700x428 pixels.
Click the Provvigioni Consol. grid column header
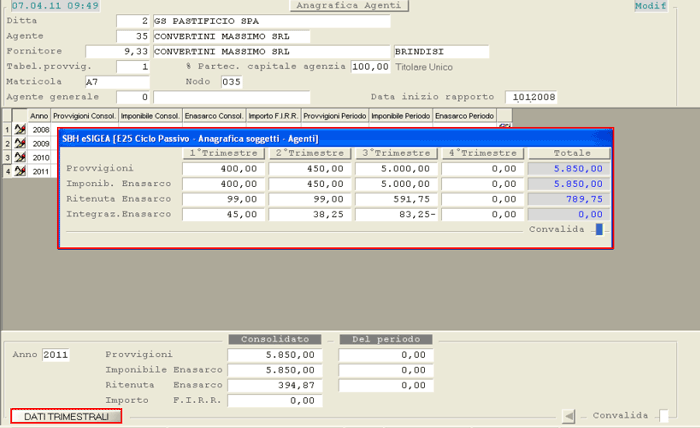(x=84, y=117)
